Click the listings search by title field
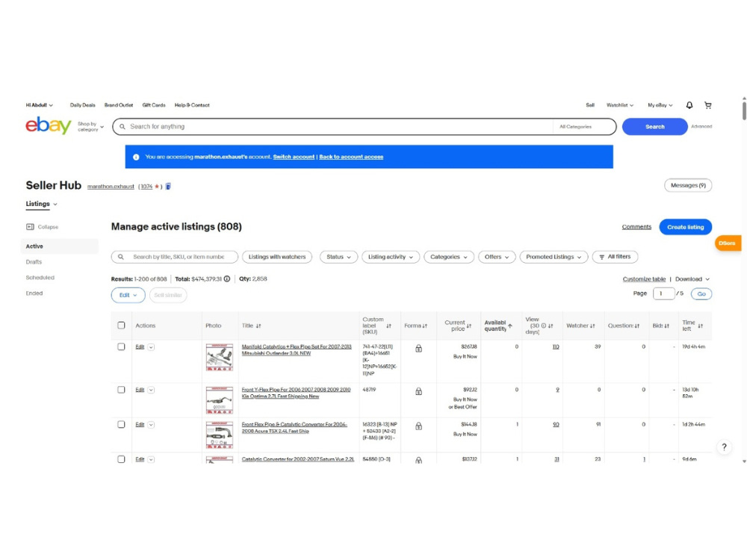 click(x=174, y=257)
